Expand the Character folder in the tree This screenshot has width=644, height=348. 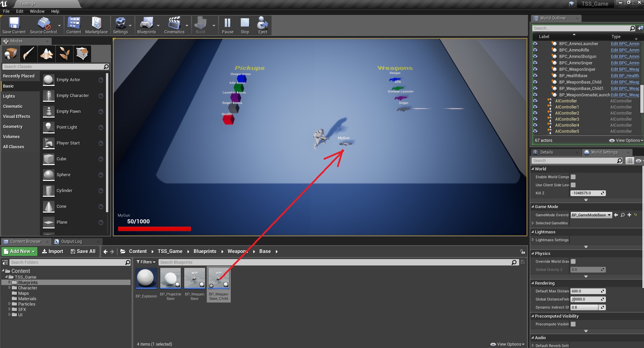coord(9,288)
